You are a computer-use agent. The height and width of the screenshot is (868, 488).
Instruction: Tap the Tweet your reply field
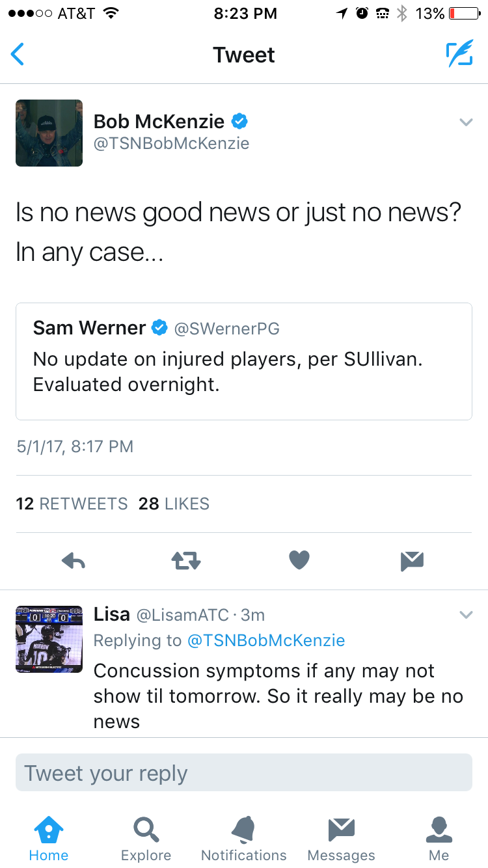[x=244, y=772]
